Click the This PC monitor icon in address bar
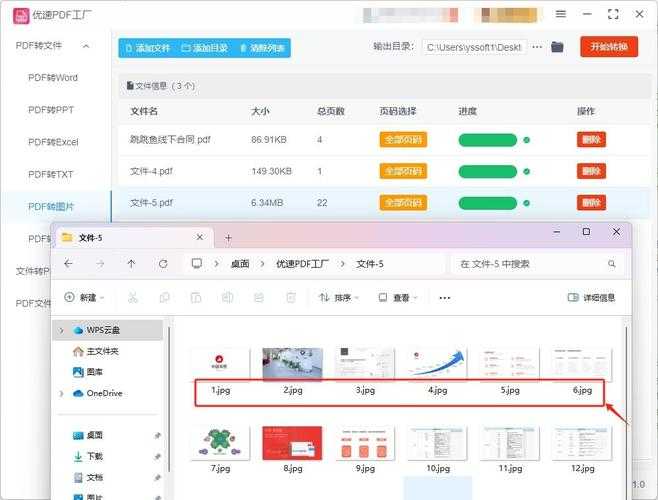 coord(196,263)
